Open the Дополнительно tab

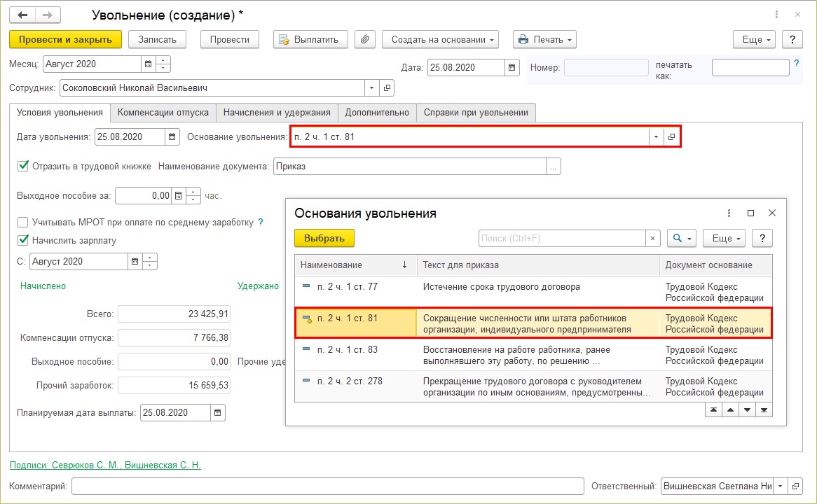point(377,113)
